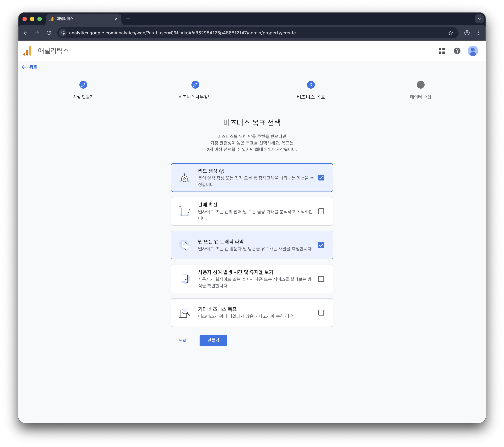
Task: Enable 기타 비즈니스 목표 checkbox
Action: 321,313
